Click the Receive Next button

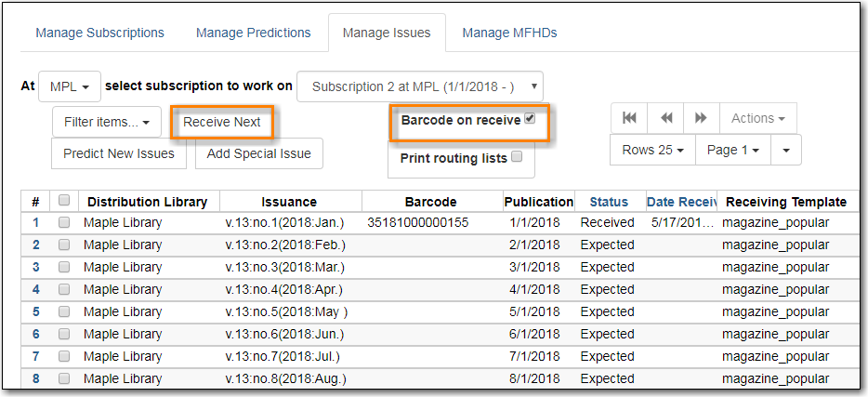[x=222, y=122]
